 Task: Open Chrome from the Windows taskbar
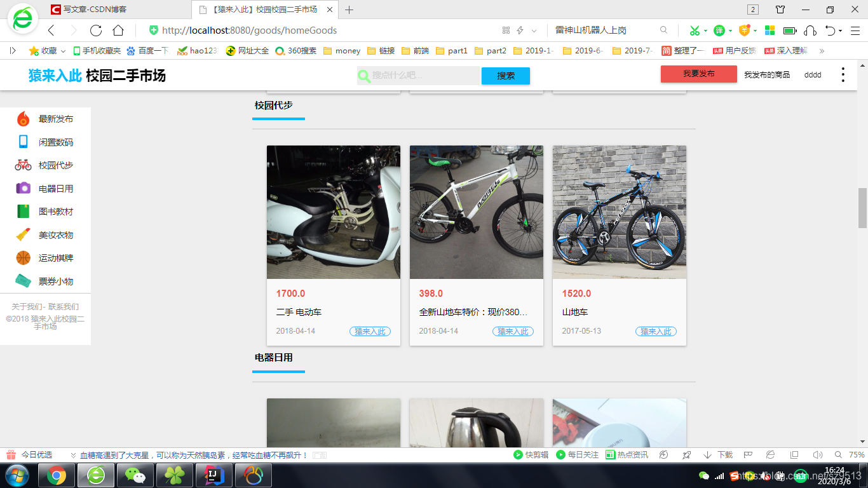tap(57, 475)
